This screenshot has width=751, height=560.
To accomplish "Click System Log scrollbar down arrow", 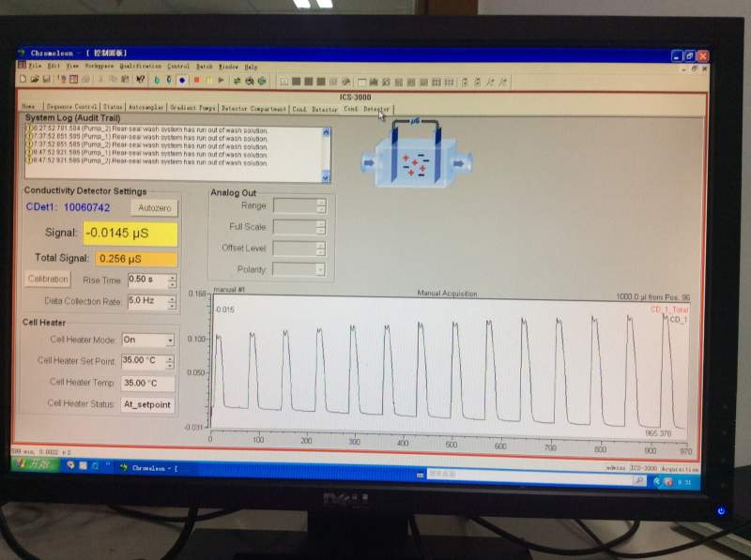I will 326,177.
